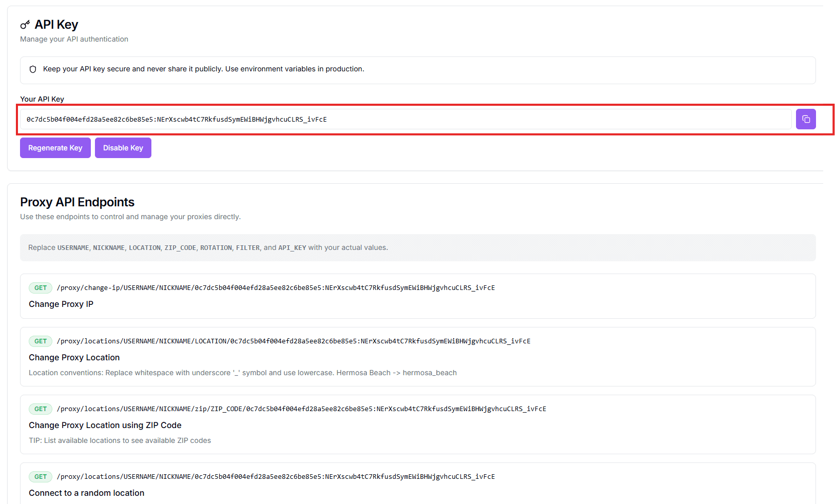Copy the API key with the clipboard icon
Image resolution: width=835 pixels, height=504 pixels.
click(806, 119)
